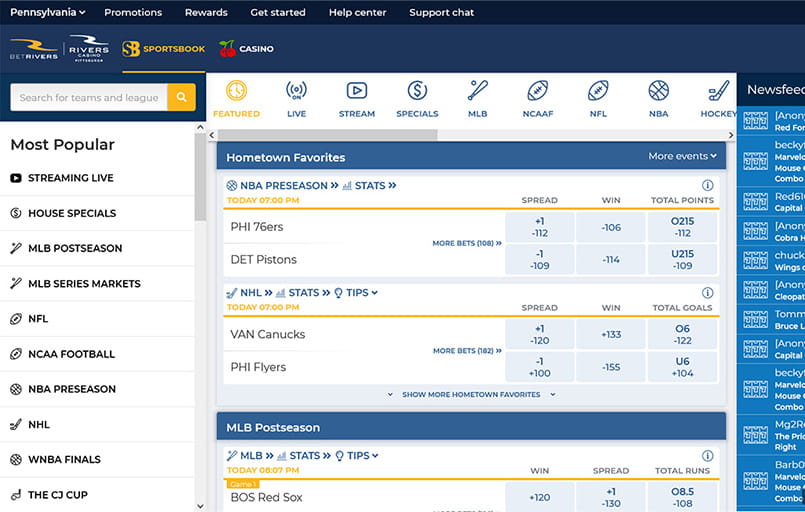Select the NFL football icon

point(598,91)
